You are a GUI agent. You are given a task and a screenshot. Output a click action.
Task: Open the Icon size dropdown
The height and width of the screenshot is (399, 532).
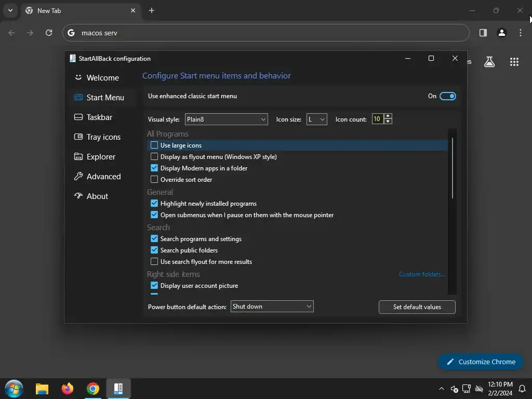316,119
